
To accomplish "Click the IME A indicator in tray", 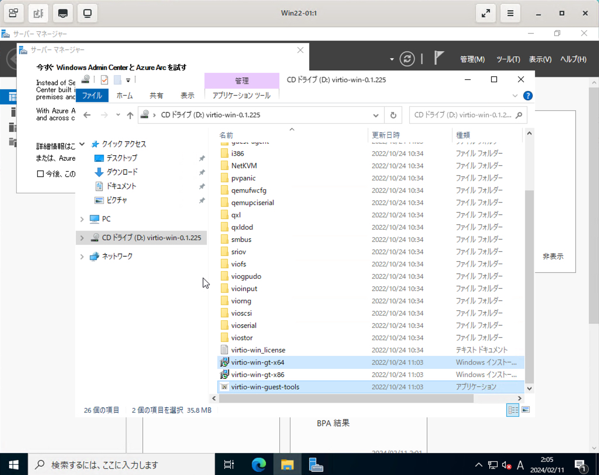I will 520,465.
